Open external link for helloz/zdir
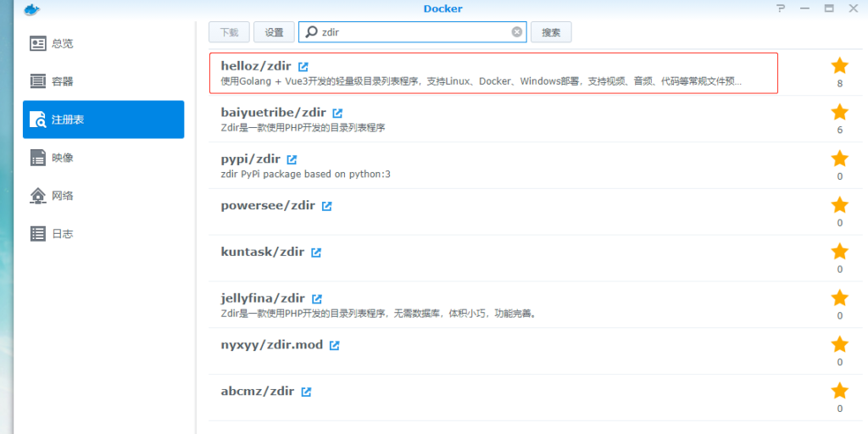Screen dimensions: 868x434 (x=303, y=66)
